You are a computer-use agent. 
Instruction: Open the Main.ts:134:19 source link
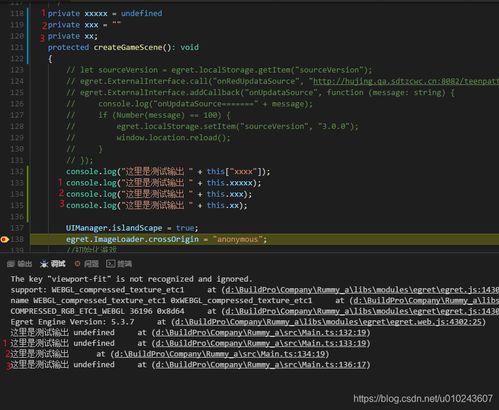click(220, 354)
